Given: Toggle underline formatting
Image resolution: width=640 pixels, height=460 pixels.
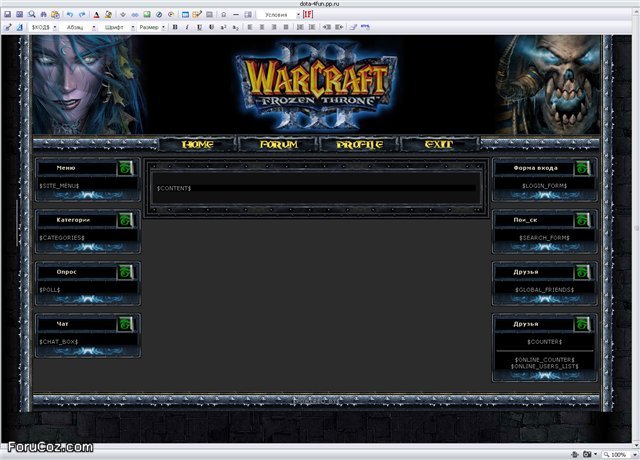Looking at the screenshot, I should click(x=199, y=27).
